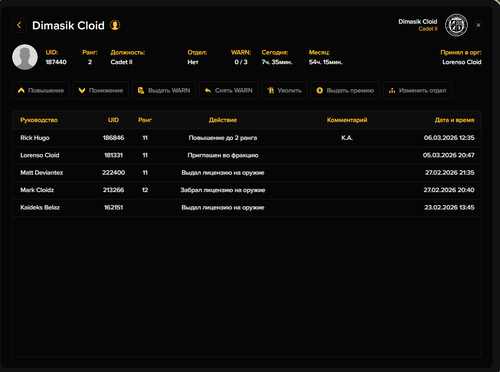Click the date 23.02.2026 13:45
The image size is (500, 372).
pos(449,207)
